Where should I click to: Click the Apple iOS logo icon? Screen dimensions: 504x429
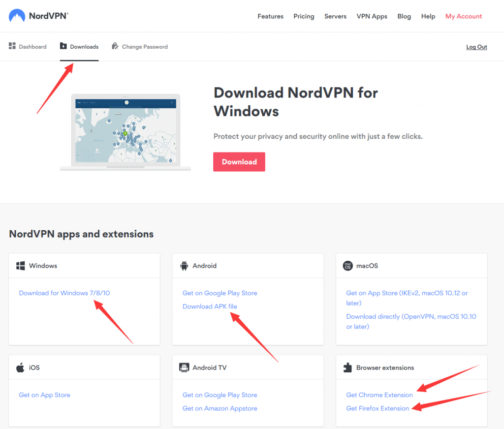21,368
